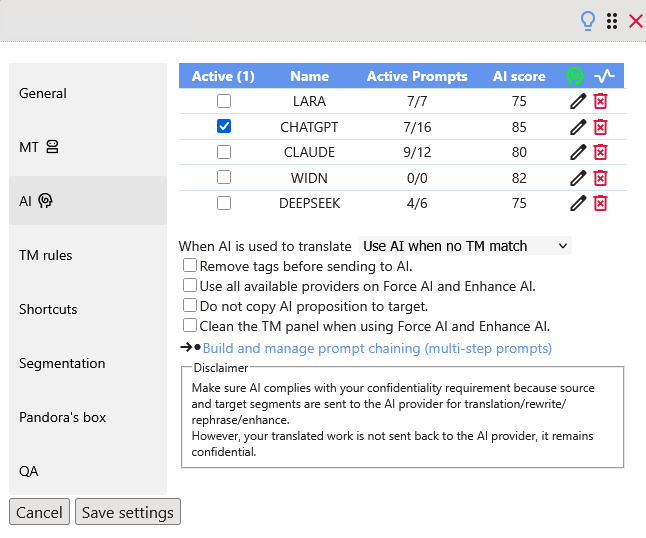The image size is (646, 538).
Task: Click the pulse activity icon in header
Action: coord(604,76)
